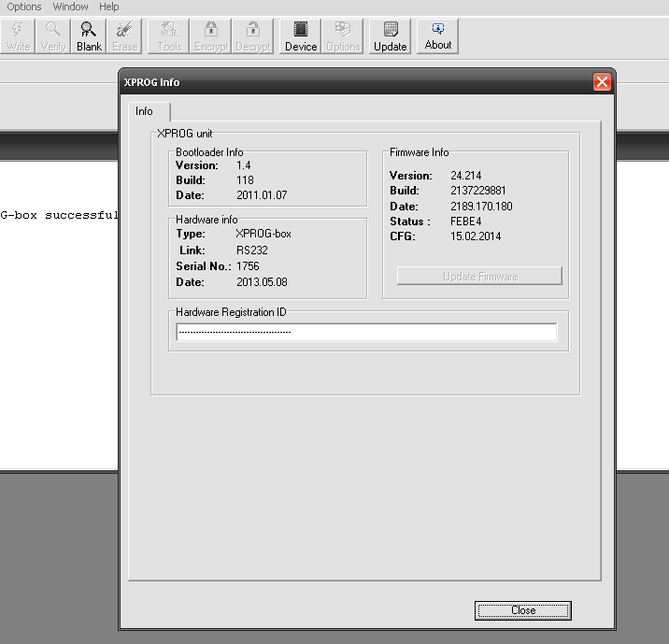Run the Blank check tool
The image size is (669, 644).
pyautogui.click(x=89, y=36)
